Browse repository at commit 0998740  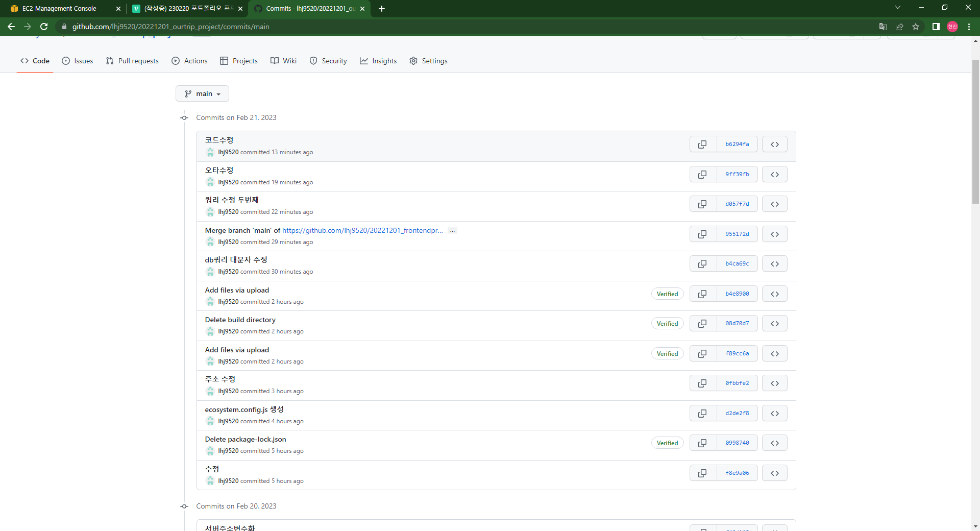tap(774, 443)
